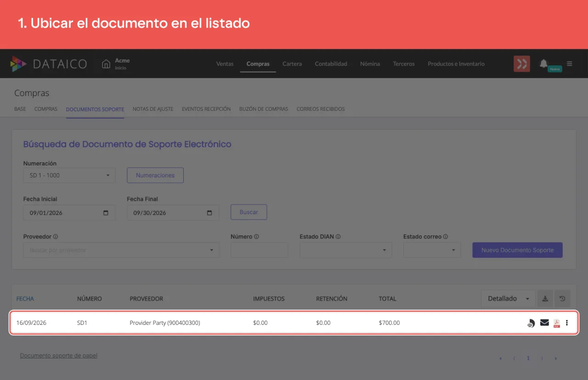Click the download icon above the table
The height and width of the screenshot is (380, 588).
click(x=545, y=299)
